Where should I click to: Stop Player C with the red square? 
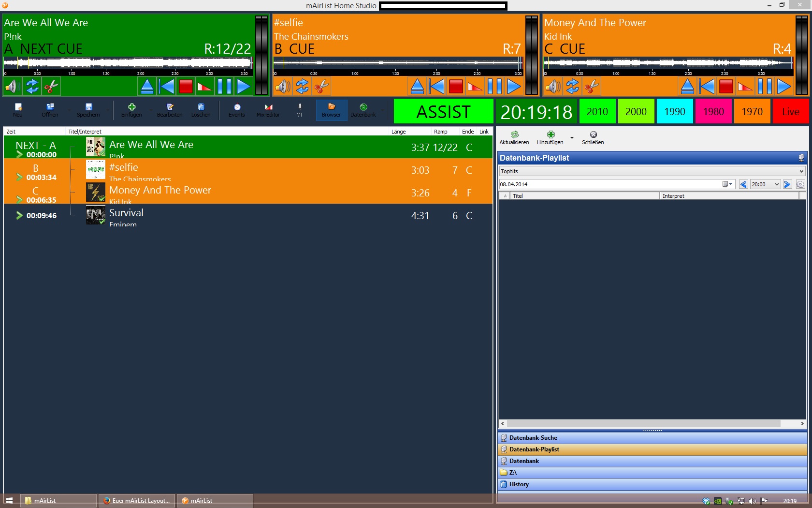click(726, 87)
